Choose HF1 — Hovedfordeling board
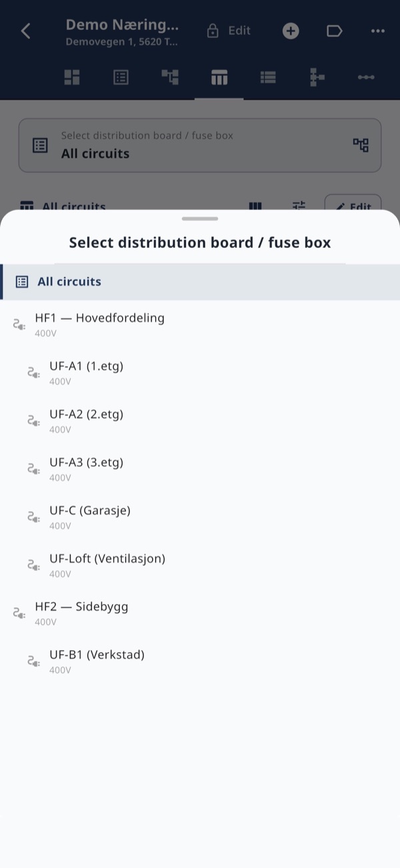Image resolution: width=400 pixels, height=868 pixels. 200,324
